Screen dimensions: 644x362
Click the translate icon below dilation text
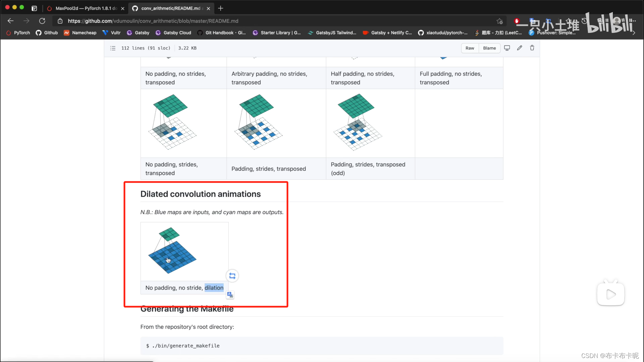pyautogui.click(x=230, y=295)
